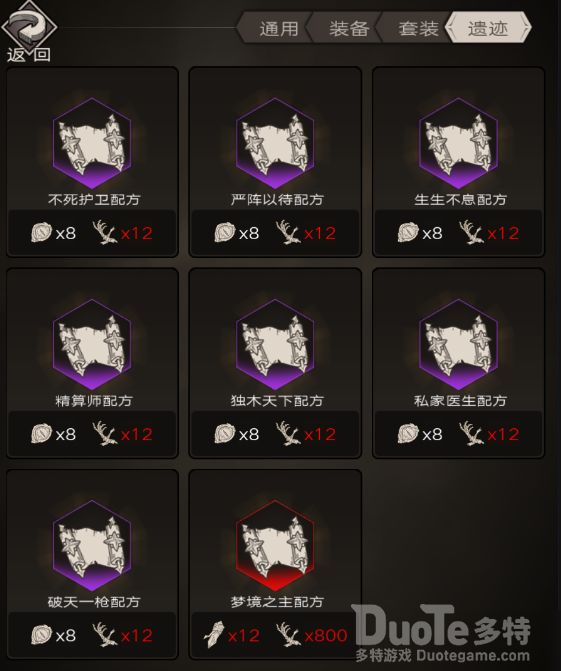
Task: Open the 遗迹 tab
Action: coord(488,28)
